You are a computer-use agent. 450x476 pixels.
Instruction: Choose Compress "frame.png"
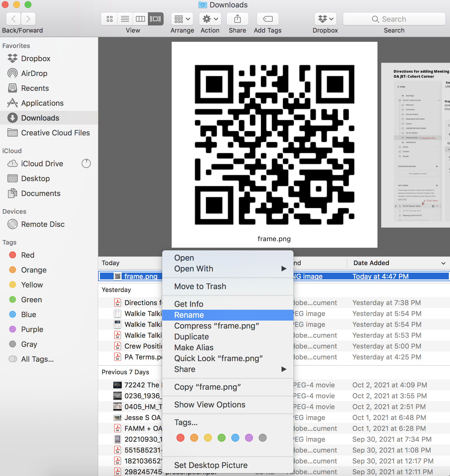click(228, 326)
